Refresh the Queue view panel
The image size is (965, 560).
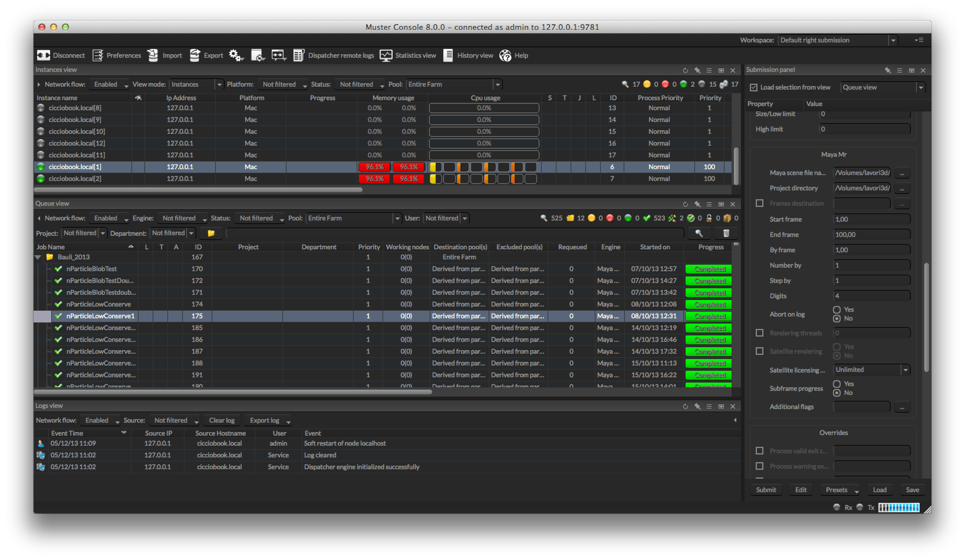(x=686, y=204)
